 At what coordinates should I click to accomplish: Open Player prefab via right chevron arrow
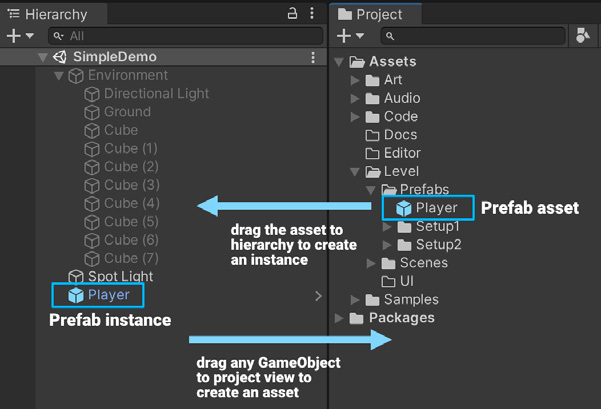coord(318,296)
